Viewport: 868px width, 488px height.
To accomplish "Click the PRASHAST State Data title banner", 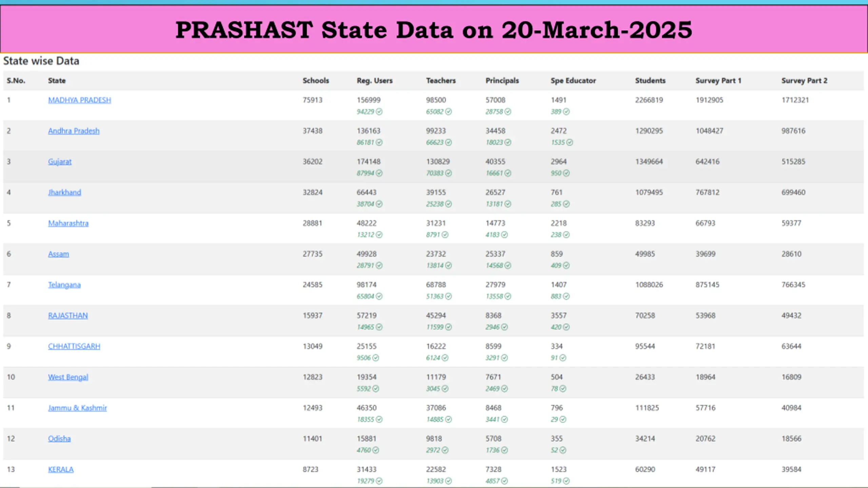I will [434, 29].
